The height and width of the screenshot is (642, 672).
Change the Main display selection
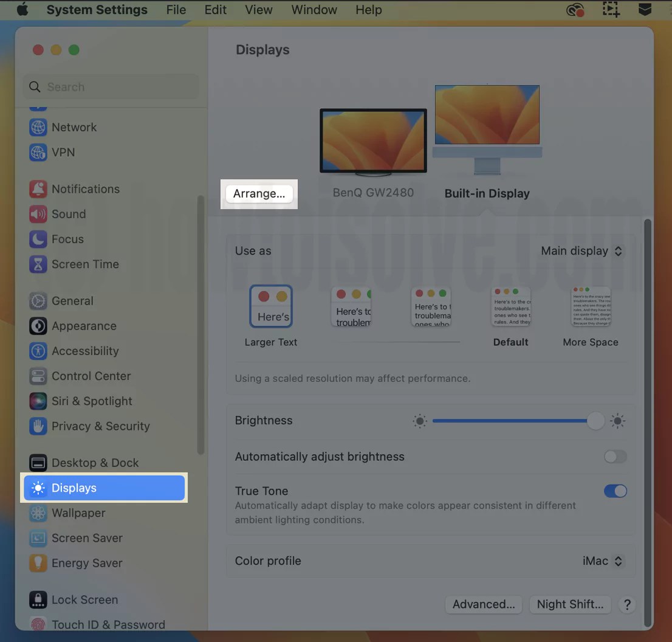coord(581,250)
